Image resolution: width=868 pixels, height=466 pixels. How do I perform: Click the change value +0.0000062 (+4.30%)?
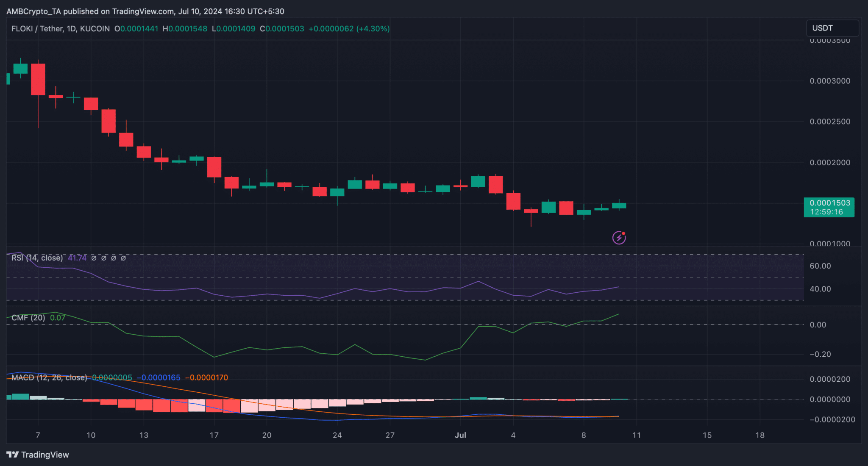click(x=349, y=29)
